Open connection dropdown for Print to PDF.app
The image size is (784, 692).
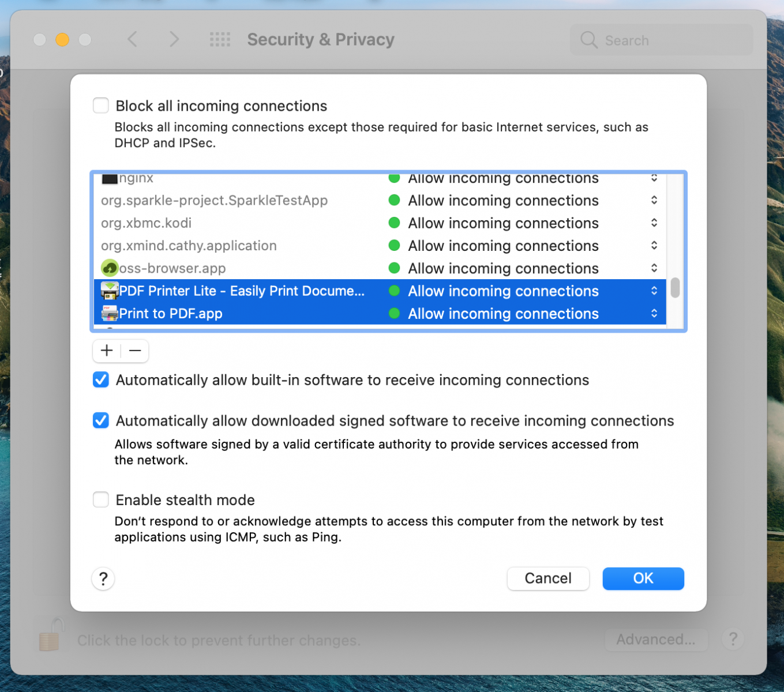(654, 313)
